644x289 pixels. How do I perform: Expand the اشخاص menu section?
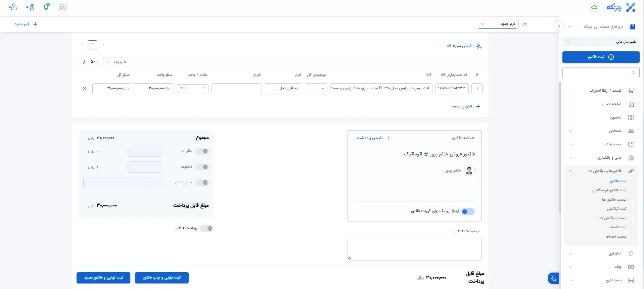570,131
